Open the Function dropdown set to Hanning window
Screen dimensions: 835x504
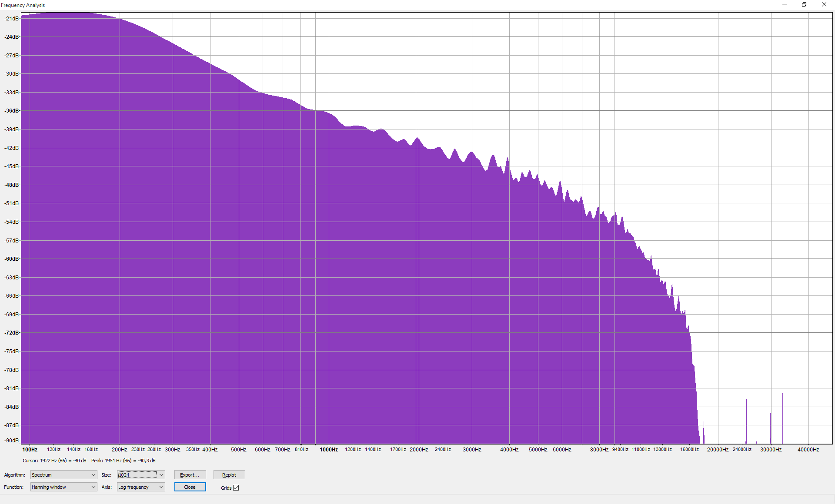tap(63, 487)
